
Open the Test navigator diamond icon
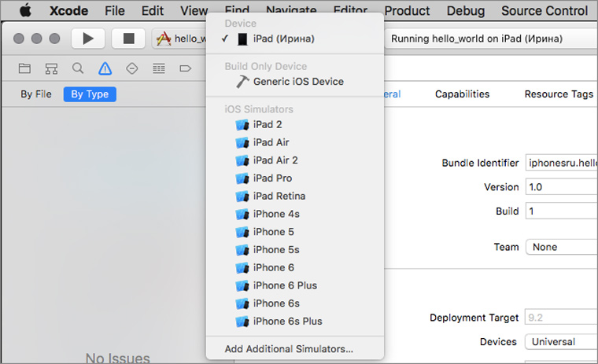coord(132,68)
